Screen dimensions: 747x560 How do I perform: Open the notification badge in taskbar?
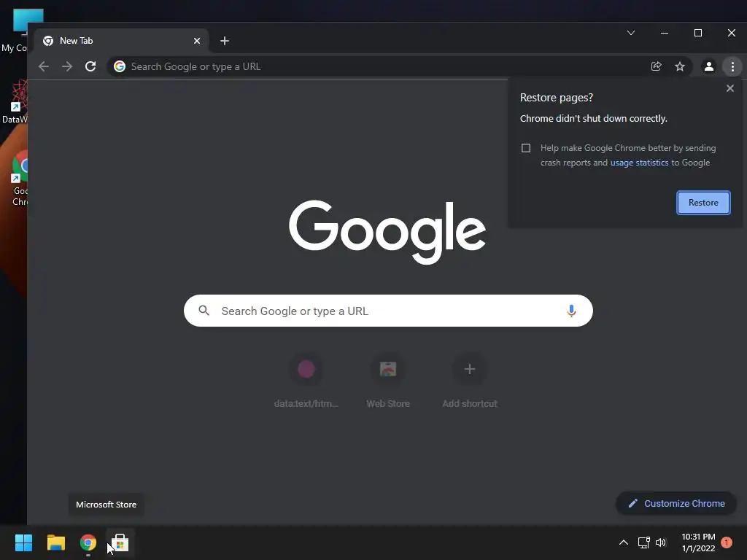tap(727, 542)
